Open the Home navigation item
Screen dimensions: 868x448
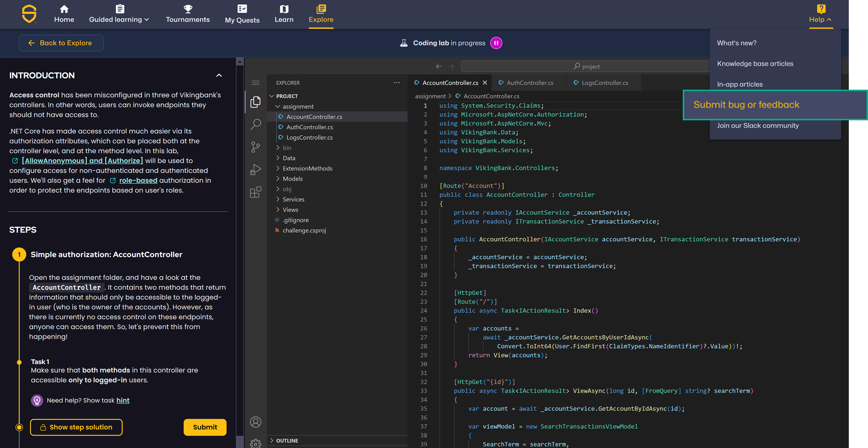pyautogui.click(x=64, y=14)
